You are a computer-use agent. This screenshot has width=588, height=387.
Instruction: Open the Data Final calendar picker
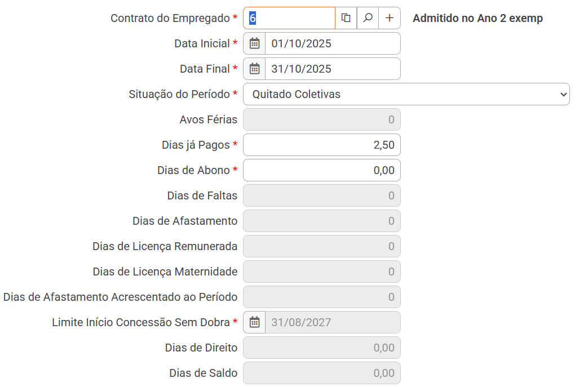254,69
